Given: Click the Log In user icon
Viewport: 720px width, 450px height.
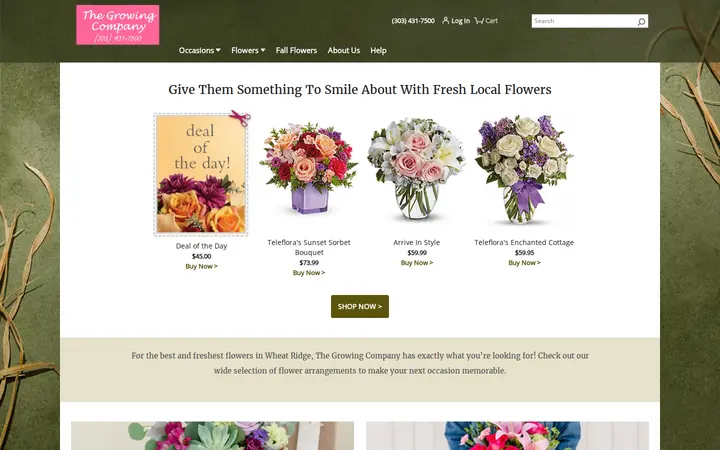Looking at the screenshot, I should click(445, 20).
